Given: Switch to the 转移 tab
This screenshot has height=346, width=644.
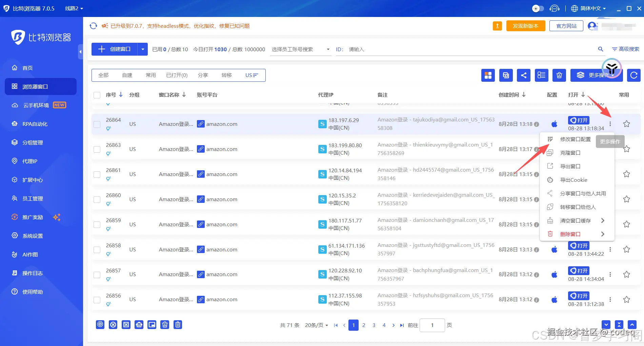Looking at the screenshot, I should pyautogui.click(x=227, y=75).
